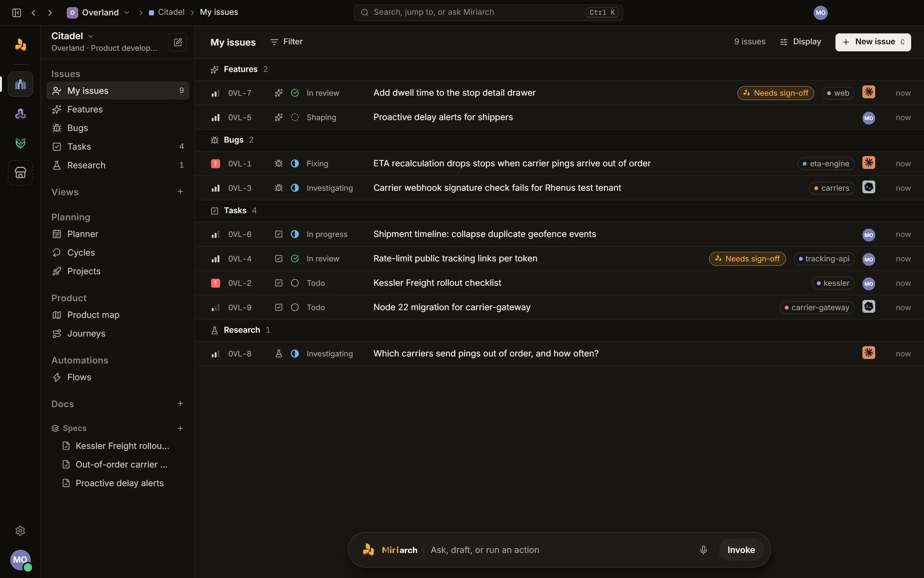Click the purple workspace icon in rail
924x578 pixels.
coord(21,113)
